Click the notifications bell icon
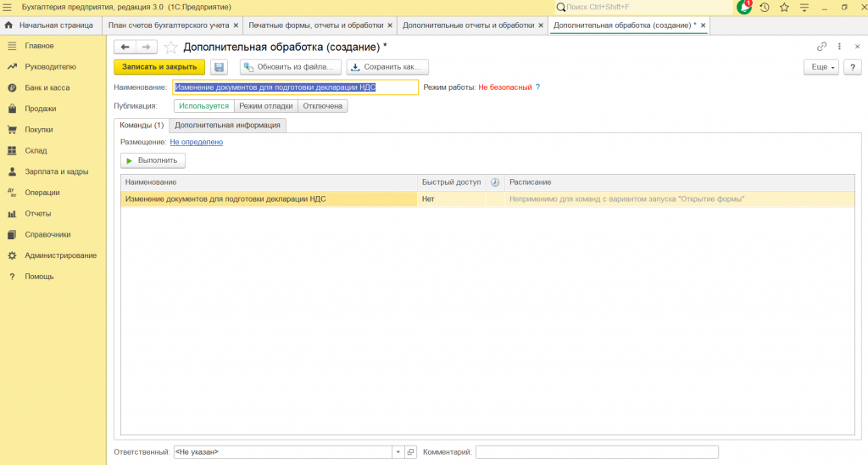 [744, 7]
